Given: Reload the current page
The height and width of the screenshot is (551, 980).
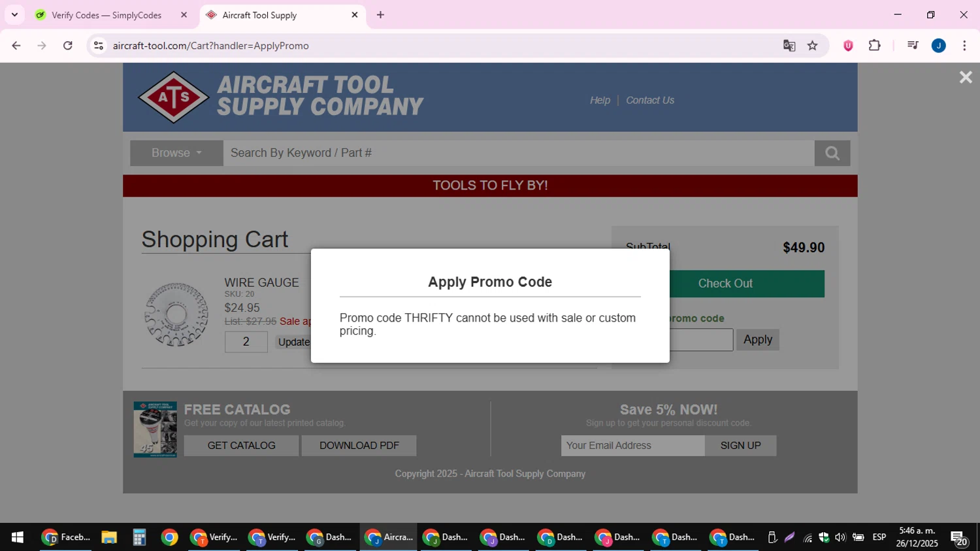Looking at the screenshot, I should (x=67, y=46).
